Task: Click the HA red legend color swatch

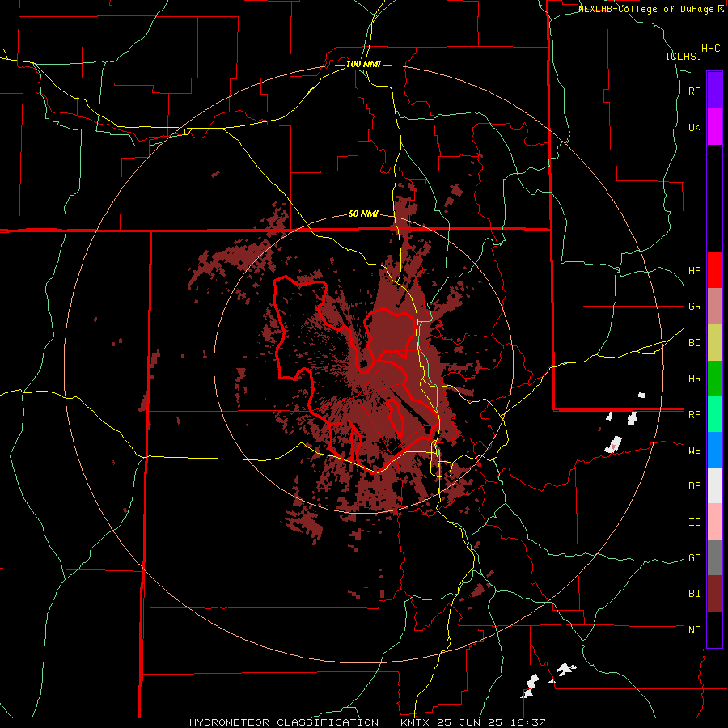Action: tap(714, 270)
